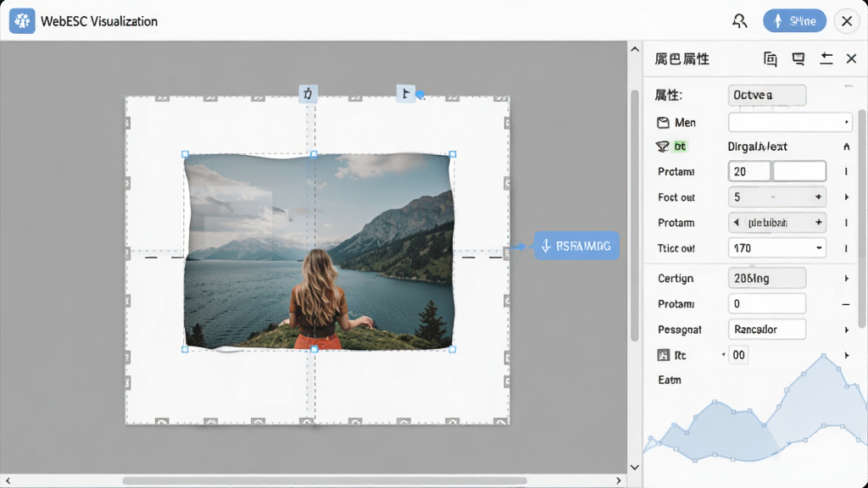This screenshot has width=868, height=488.
Task: Click the icon beside the Rt label
Action: 663,355
